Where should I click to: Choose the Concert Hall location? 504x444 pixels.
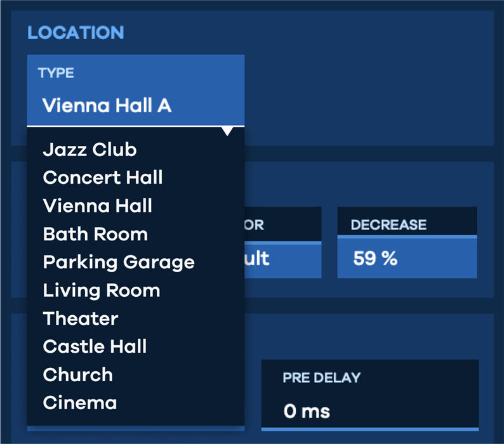click(x=103, y=178)
